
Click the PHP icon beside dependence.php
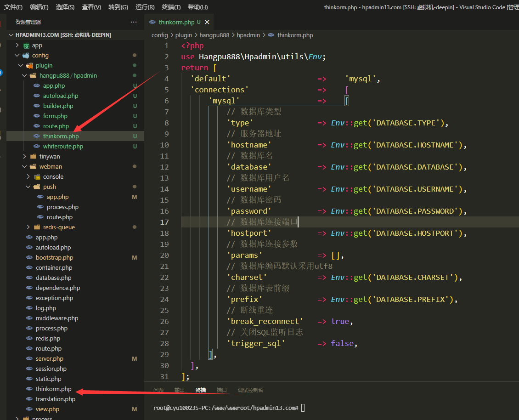pos(29,288)
